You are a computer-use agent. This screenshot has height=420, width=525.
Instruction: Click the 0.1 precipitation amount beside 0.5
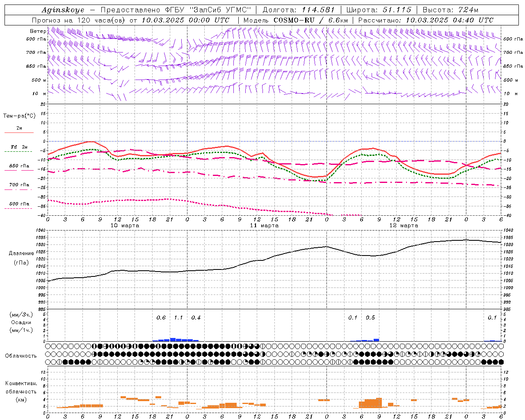point(353,318)
